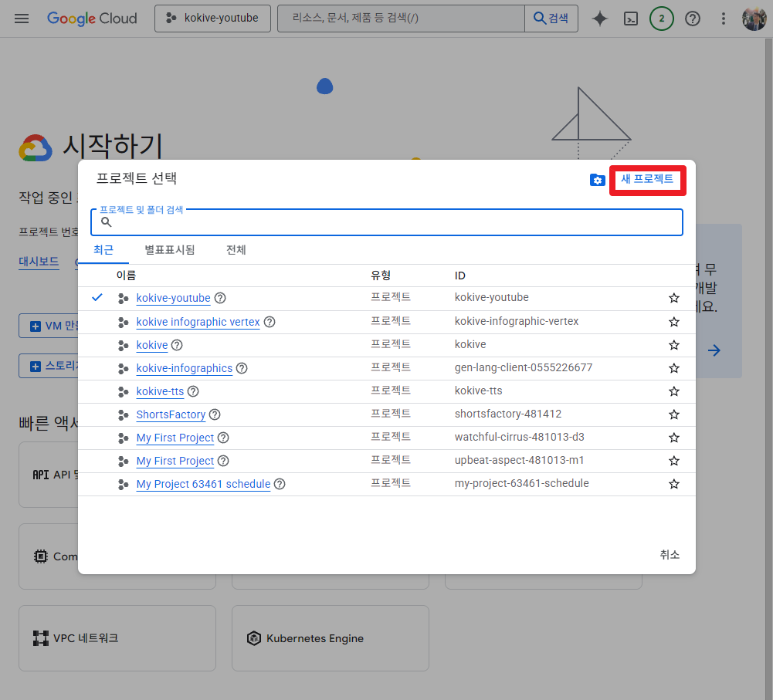Switch to the 전체 tab
773x700 pixels.
(236, 250)
